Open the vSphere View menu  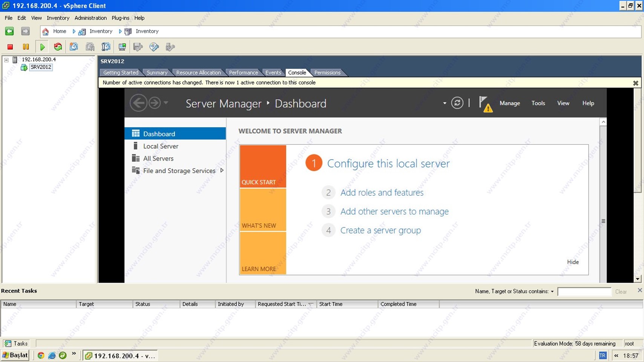point(36,18)
